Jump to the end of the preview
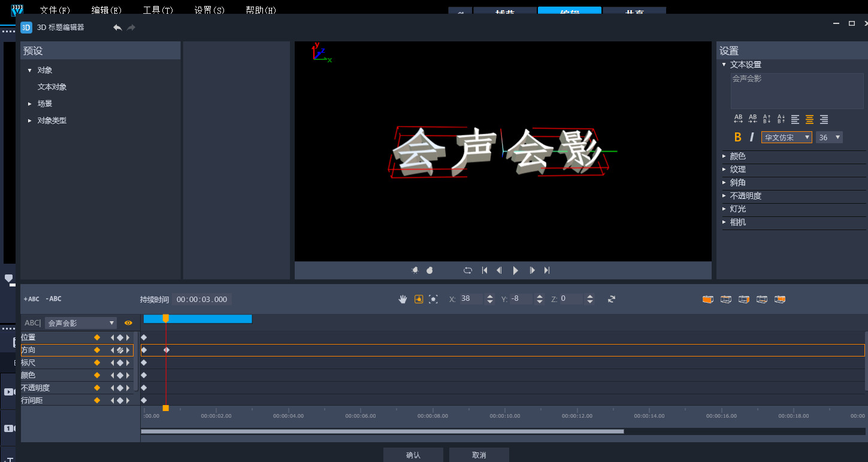This screenshot has width=868, height=462. point(546,270)
